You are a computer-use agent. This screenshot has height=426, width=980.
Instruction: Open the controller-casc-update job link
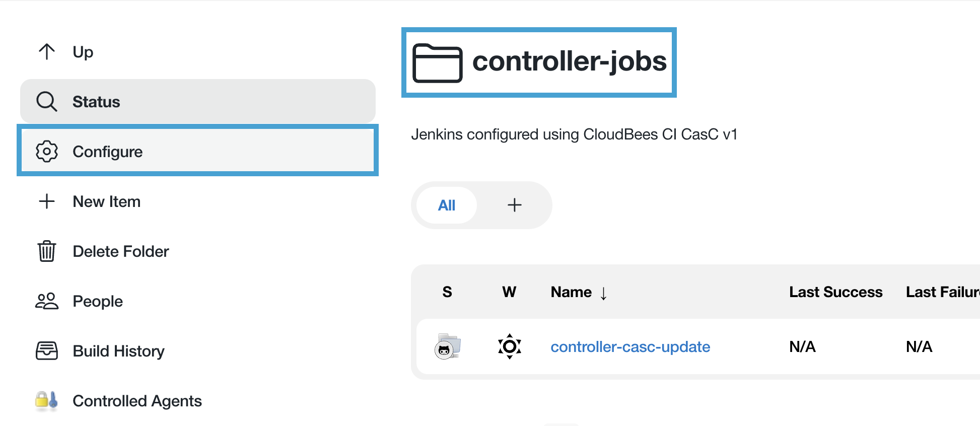coord(630,346)
